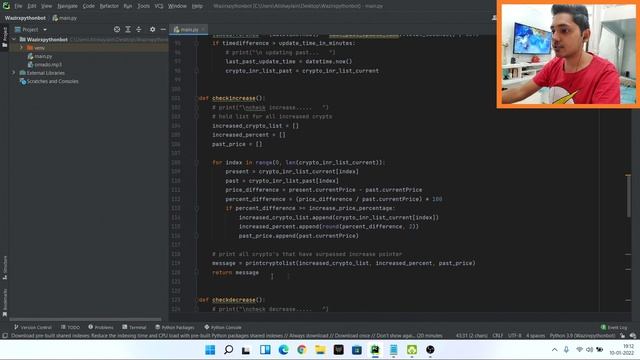Toggle Structure side tab on left stripe

pos(4,268)
